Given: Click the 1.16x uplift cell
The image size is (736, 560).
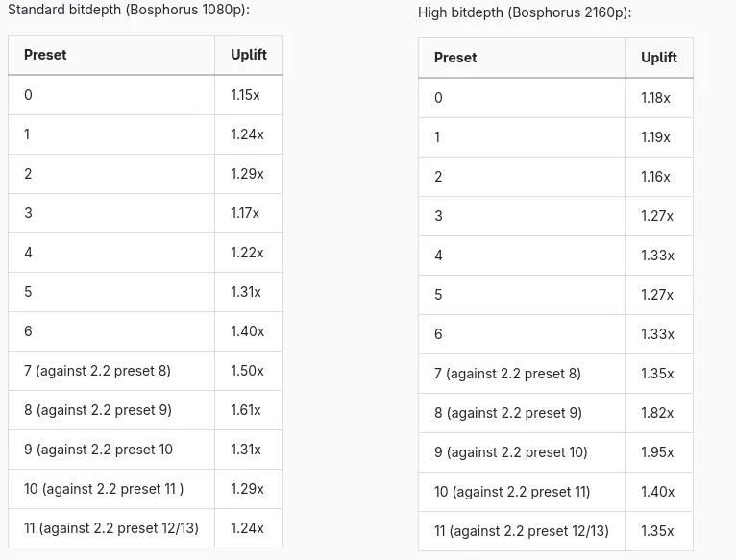Looking at the screenshot, I should pos(655,177).
